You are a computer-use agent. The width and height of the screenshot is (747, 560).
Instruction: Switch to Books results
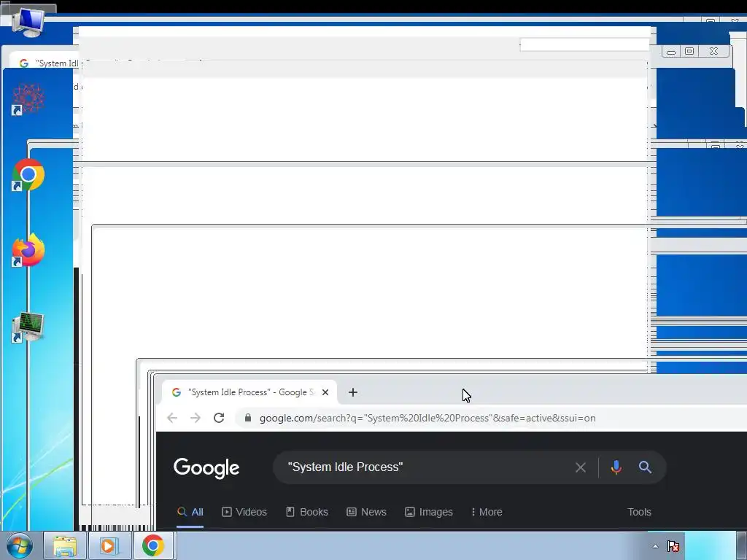click(x=307, y=513)
